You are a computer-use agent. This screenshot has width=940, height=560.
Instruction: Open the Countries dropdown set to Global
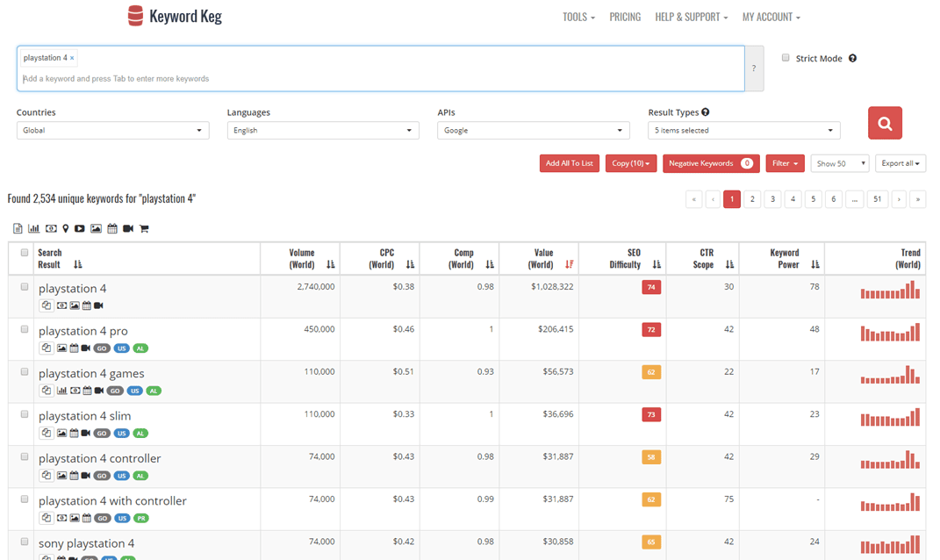point(112,130)
